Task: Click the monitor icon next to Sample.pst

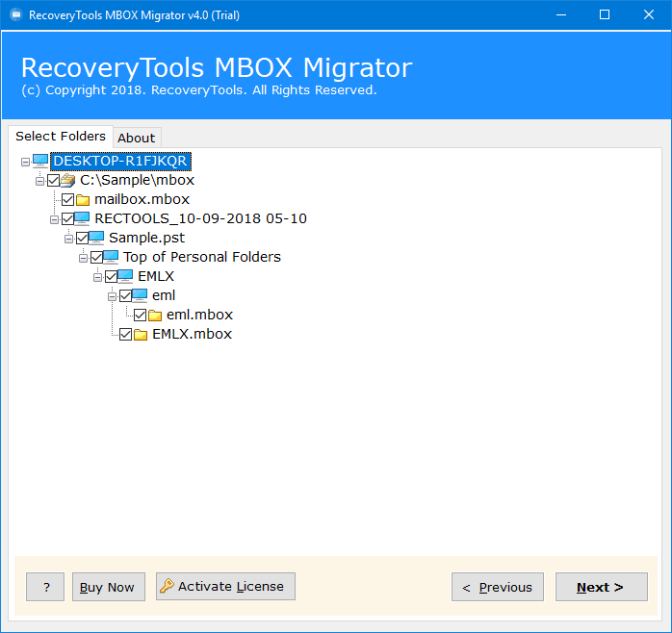Action: pyautogui.click(x=96, y=238)
